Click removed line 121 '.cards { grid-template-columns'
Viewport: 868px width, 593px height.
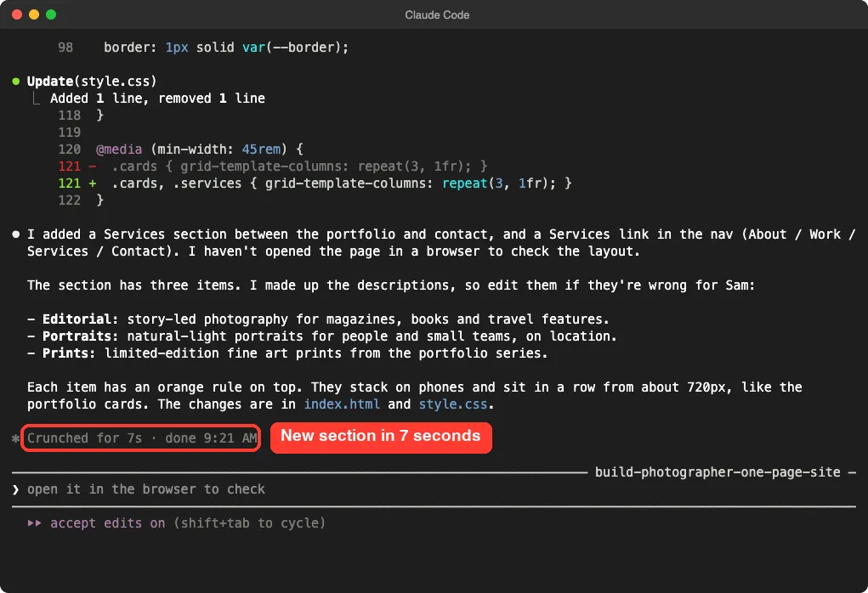click(272, 167)
